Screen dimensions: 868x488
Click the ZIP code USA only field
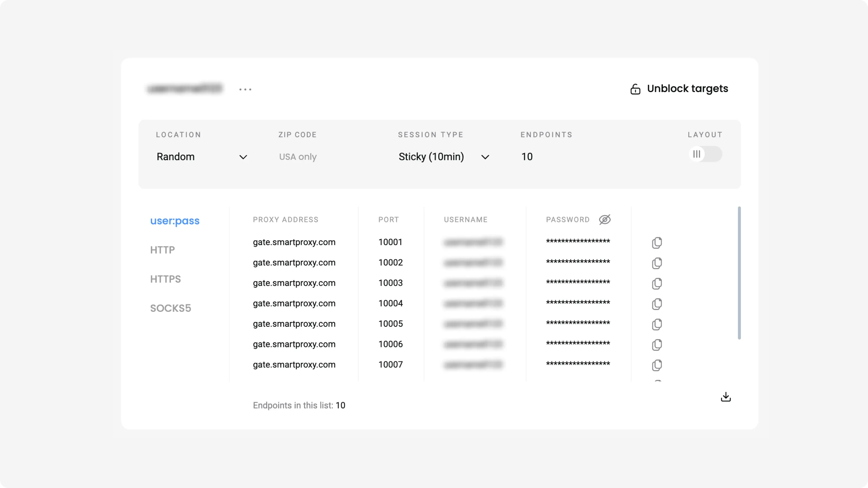(298, 157)
